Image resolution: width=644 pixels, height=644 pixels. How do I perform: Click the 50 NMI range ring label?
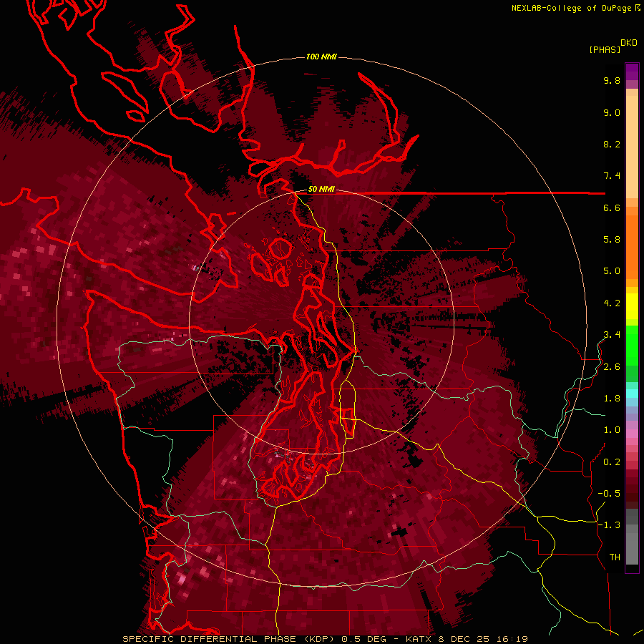(321, 190)
